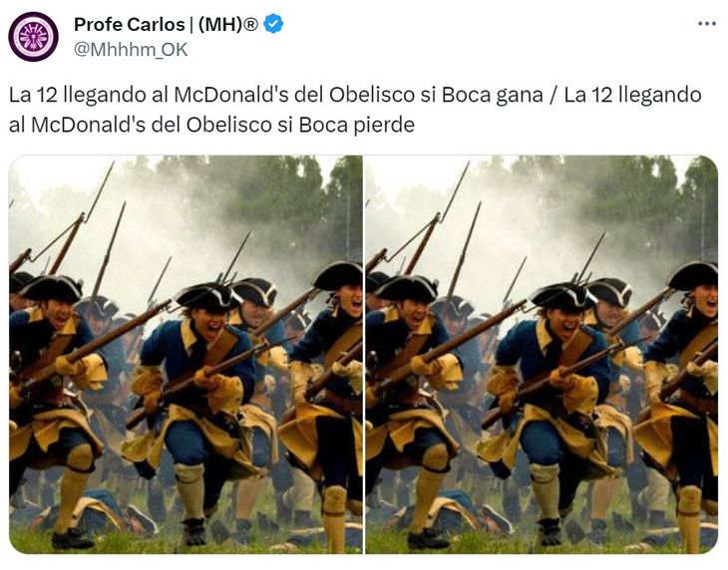Click the words 'si Boca pierde' in tweet
728x570 pixels.
(346, 125)
